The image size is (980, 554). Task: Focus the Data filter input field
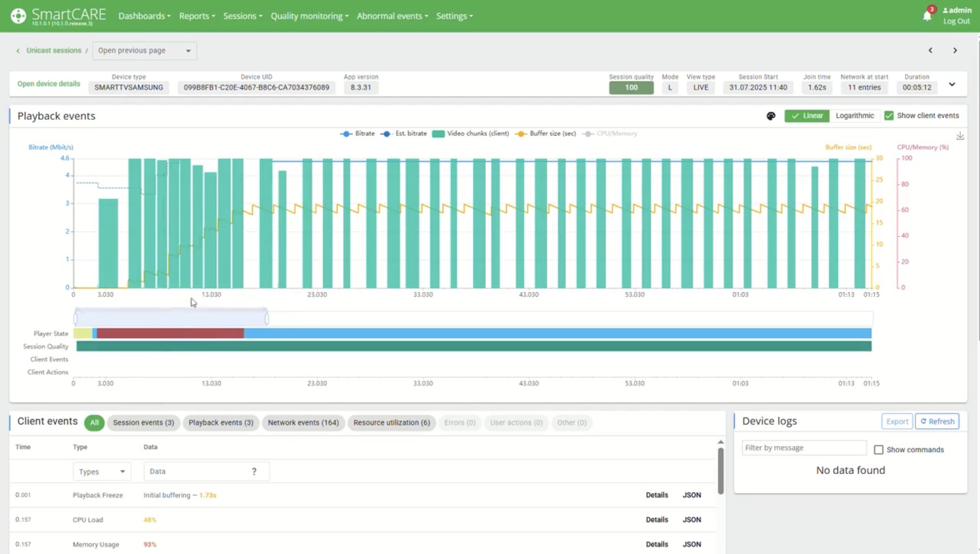pos(206,471)
